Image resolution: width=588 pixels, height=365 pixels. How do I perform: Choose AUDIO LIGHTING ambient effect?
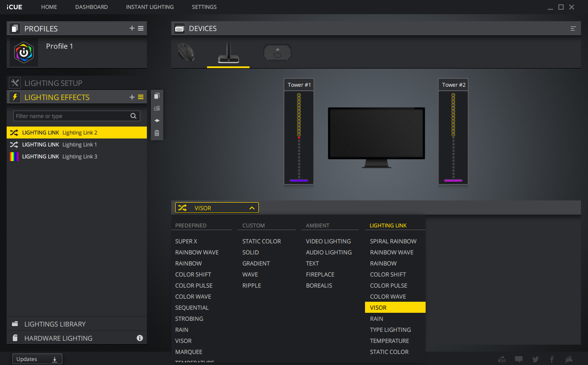tap(329, 252)
